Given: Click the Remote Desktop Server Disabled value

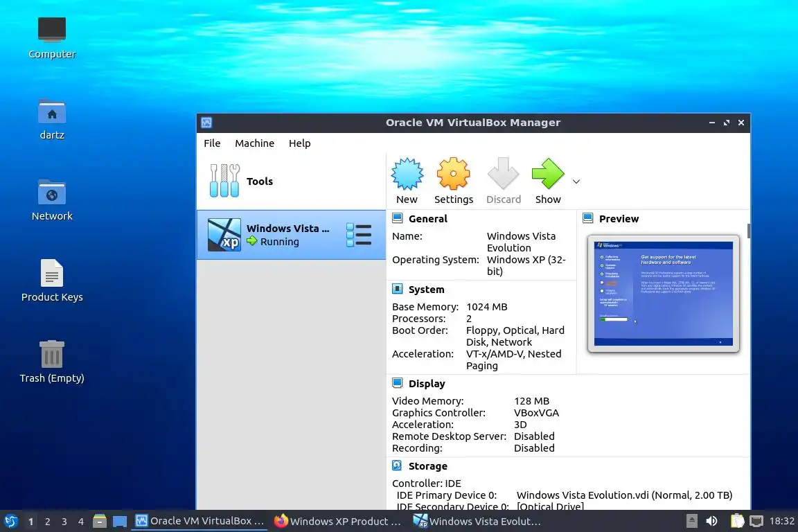Looking at the screenshot, I should (x=534, y=436).
